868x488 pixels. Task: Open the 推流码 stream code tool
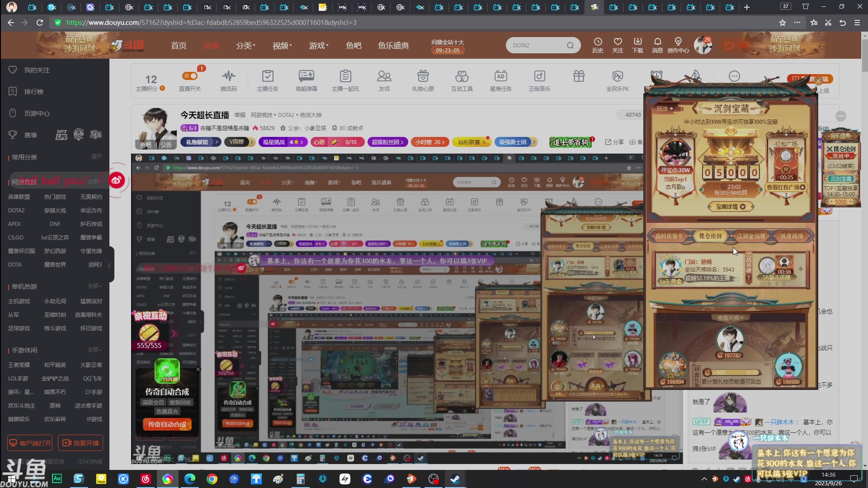coord(229,80)
